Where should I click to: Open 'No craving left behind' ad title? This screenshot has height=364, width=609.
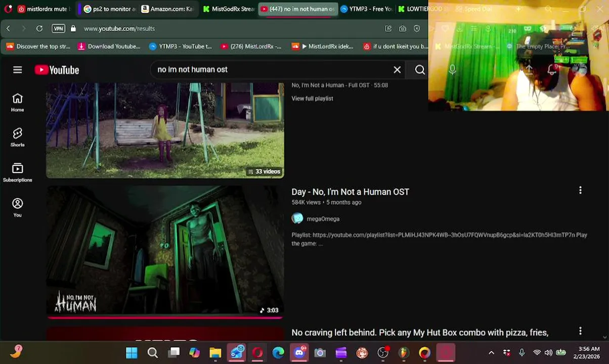coord(420,332)
